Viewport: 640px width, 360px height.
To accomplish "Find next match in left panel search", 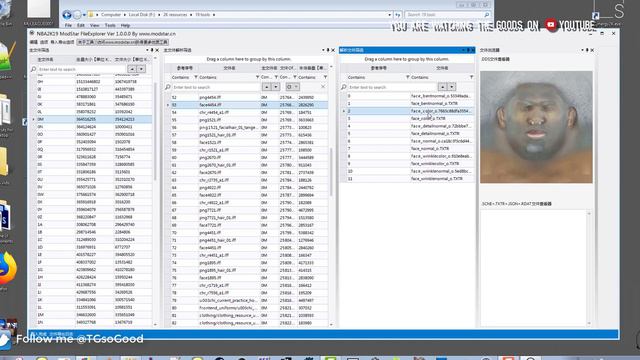I will 141,69.
